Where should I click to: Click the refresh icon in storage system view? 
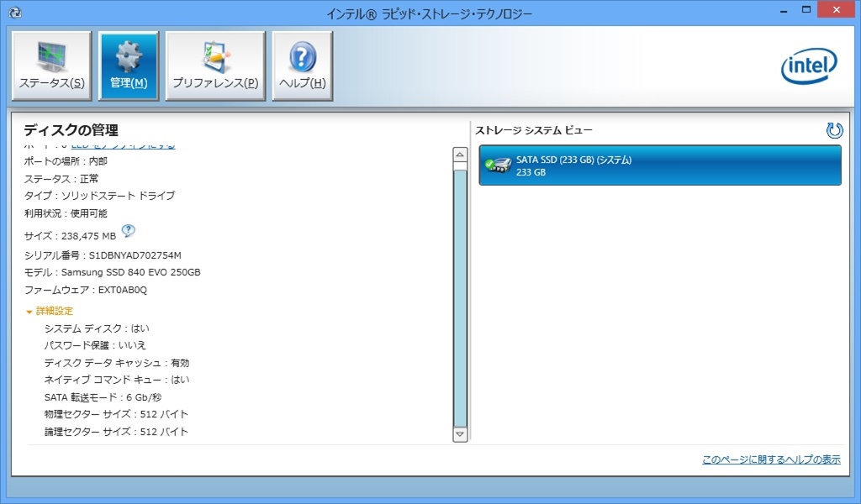pos(834,130)
